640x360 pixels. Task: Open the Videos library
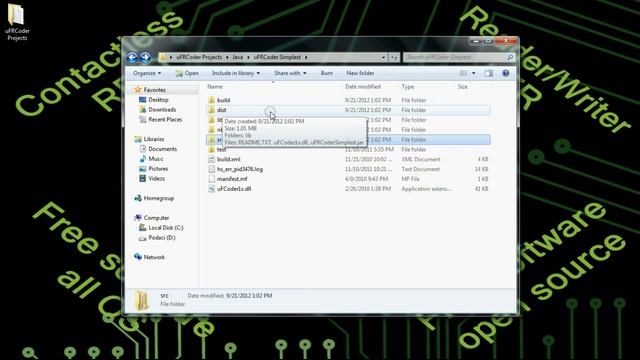[156, 178]
